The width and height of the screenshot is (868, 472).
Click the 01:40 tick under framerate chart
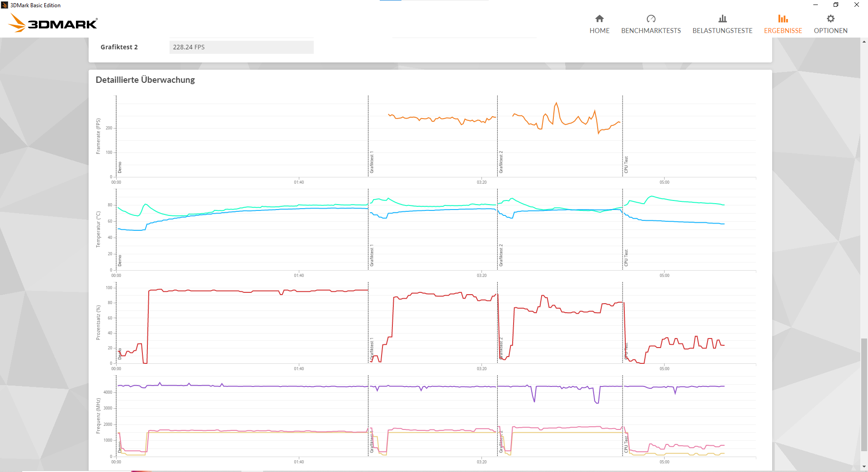click(299, 182)
